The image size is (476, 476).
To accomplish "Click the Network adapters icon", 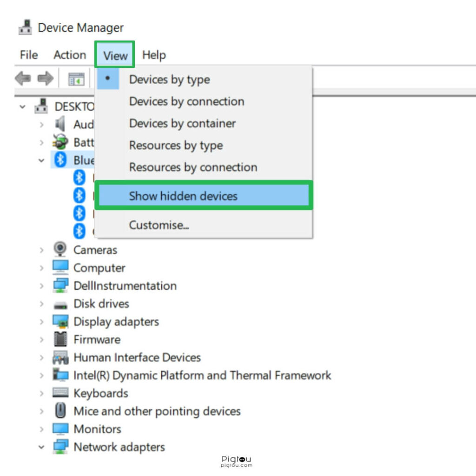I will point(60,447).
